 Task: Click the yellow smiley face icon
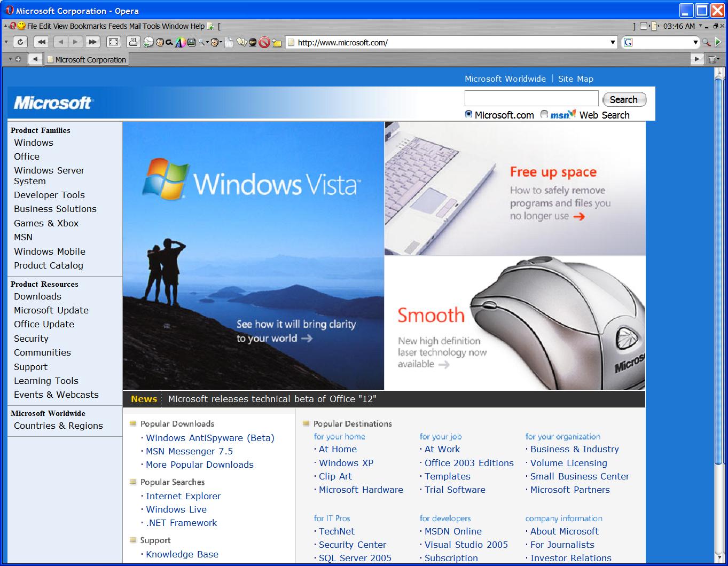pyautogui.click(x=21, y=26)
